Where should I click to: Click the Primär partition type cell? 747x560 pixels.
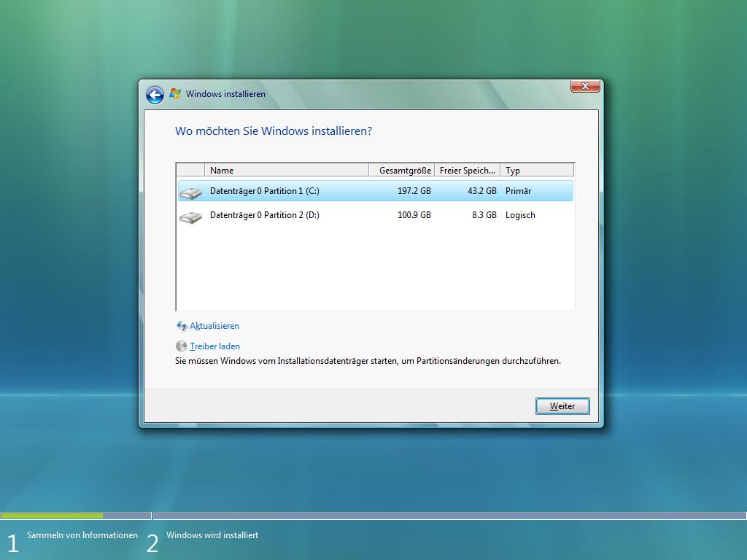coord(519,191)
